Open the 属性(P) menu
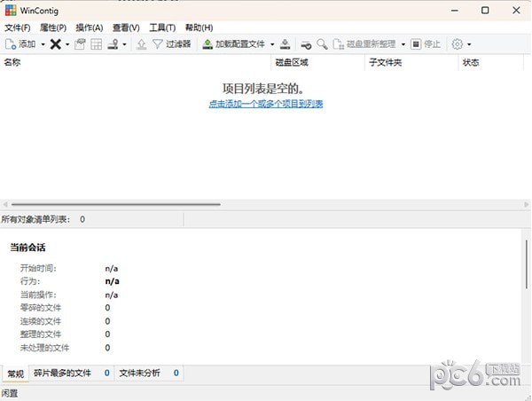Screen dimensions: 532x401 53,28
